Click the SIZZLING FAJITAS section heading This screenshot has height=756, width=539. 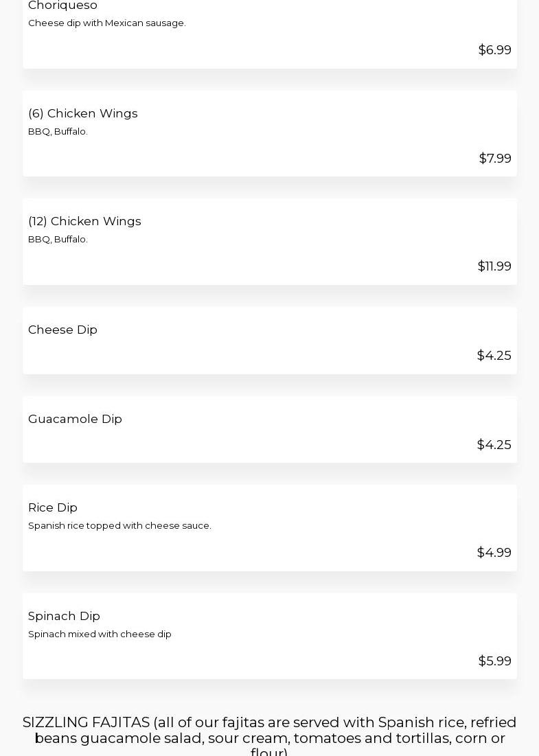pyautogui.click(x=269, y=737)
